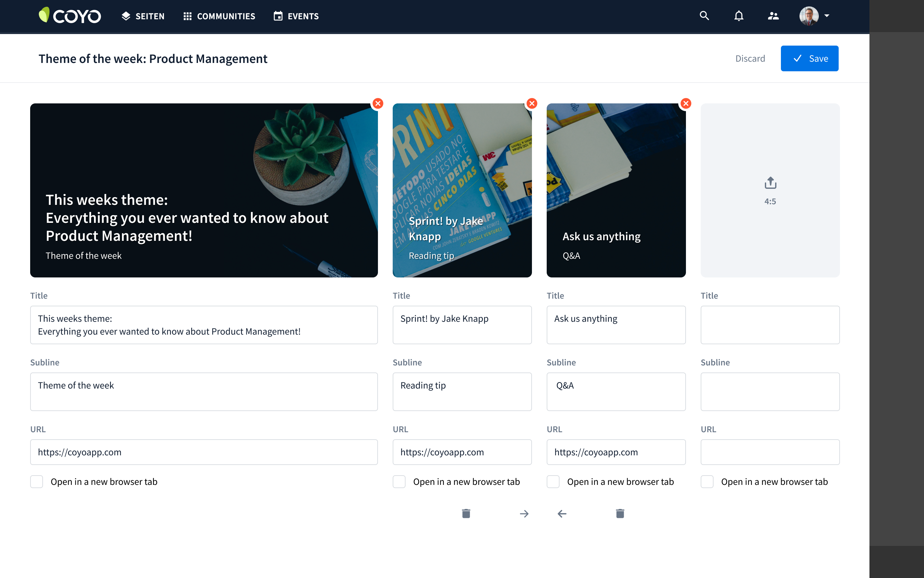This screenshot has height=578, width=924.
Task: Edit title field 'Sprint! by Jake Knapp'
Action: click(462, 325)
